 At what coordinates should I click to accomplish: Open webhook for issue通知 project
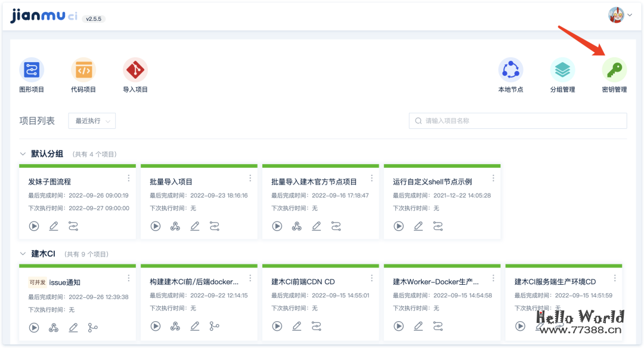coord(54,328)
